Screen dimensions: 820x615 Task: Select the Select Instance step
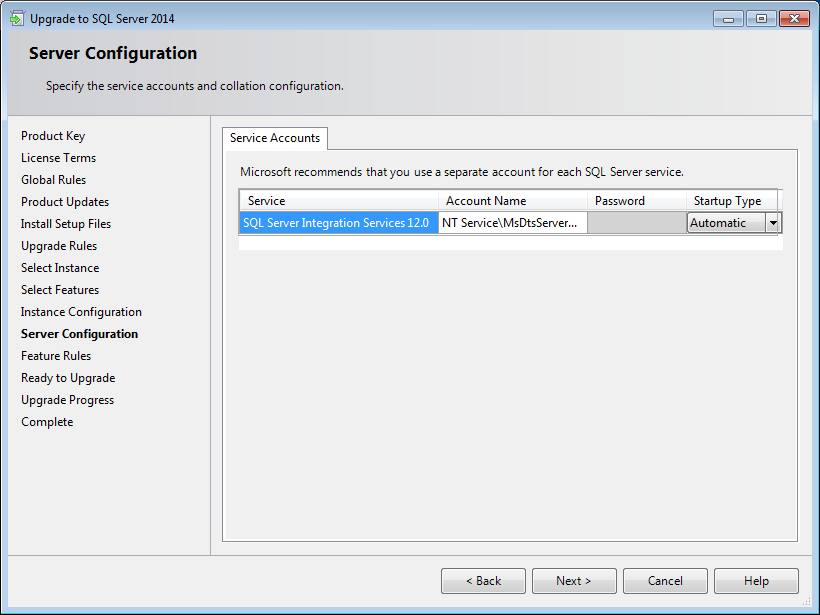click(60, 268)
